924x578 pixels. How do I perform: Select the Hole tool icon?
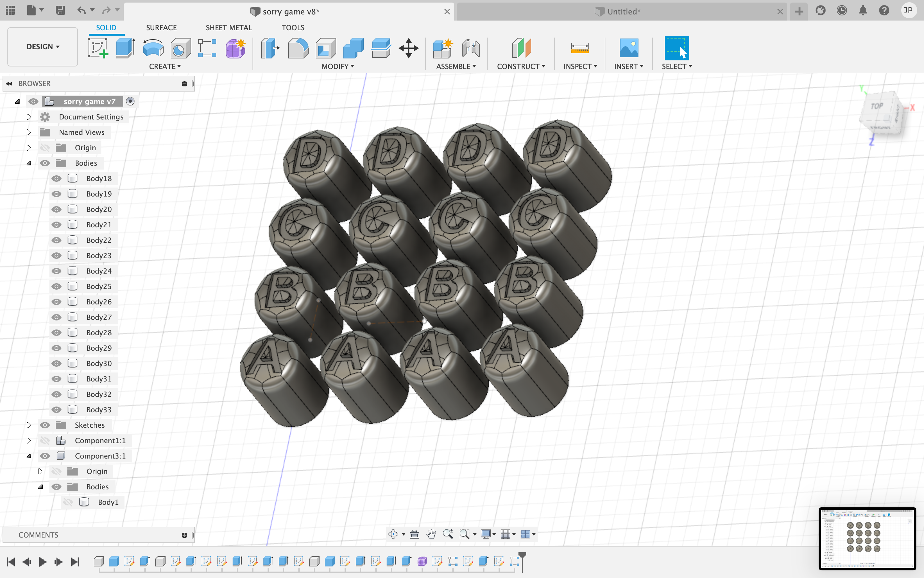pos(181,48)
